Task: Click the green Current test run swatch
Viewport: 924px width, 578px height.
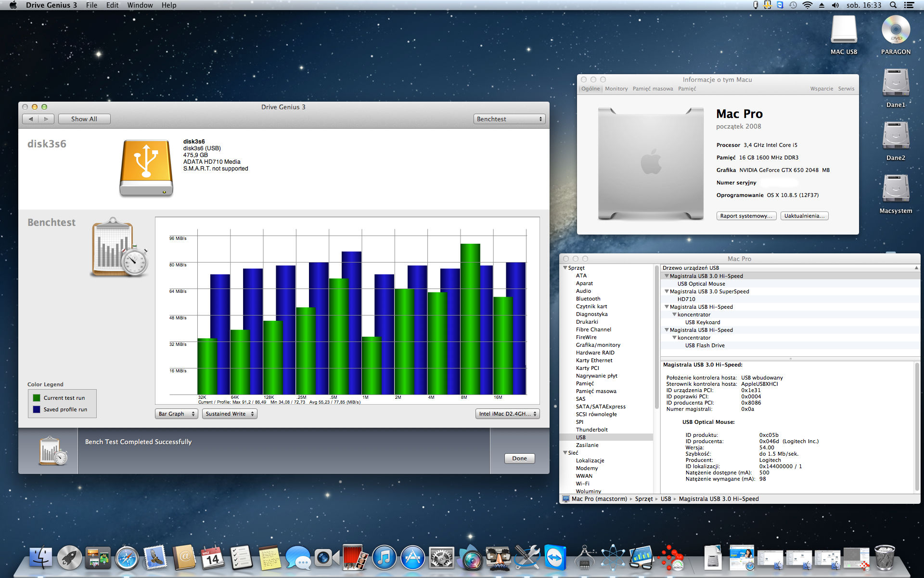Action: [x=37, y=398]
